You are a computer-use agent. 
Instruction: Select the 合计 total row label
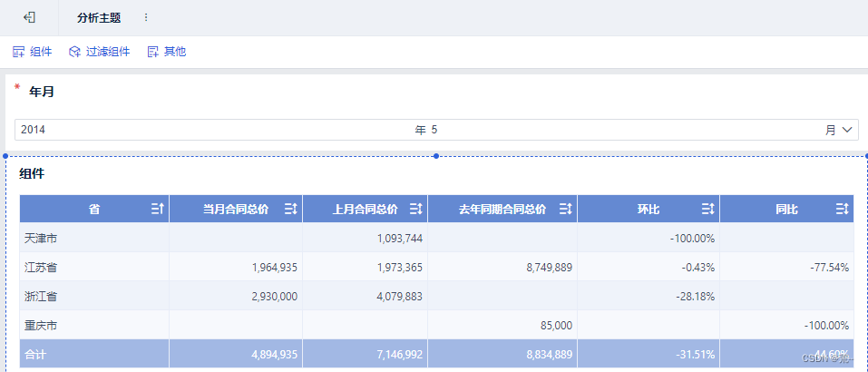point(35,354)
